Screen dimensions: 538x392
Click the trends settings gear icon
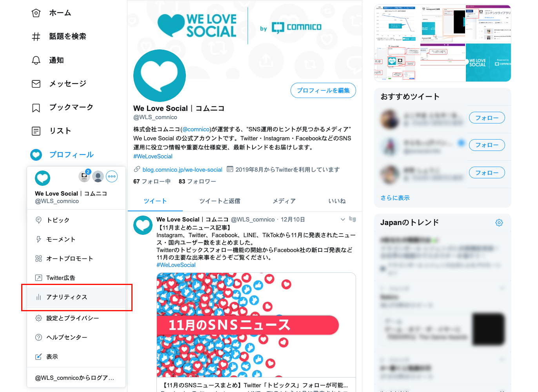[499, 223]
